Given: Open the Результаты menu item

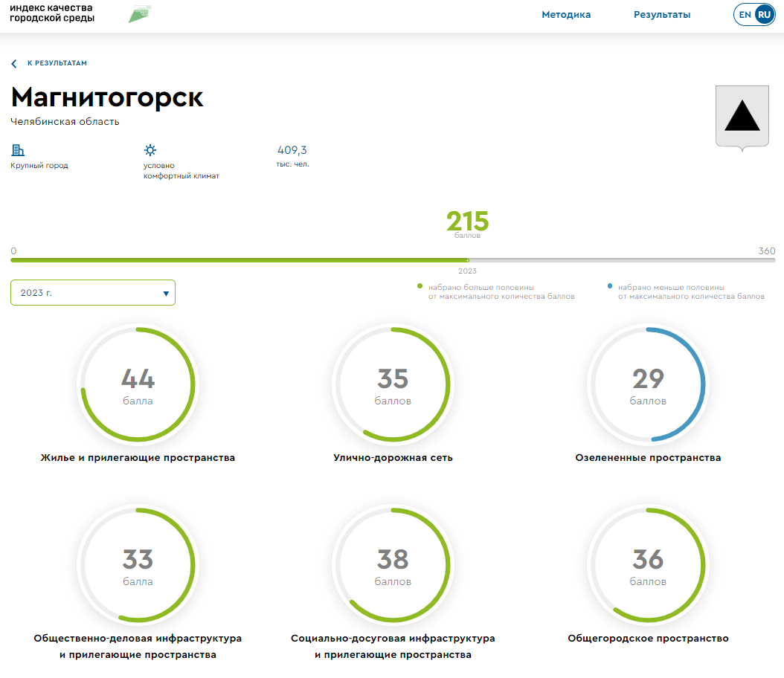Looking at the screenshot, I should click(662, 15).
